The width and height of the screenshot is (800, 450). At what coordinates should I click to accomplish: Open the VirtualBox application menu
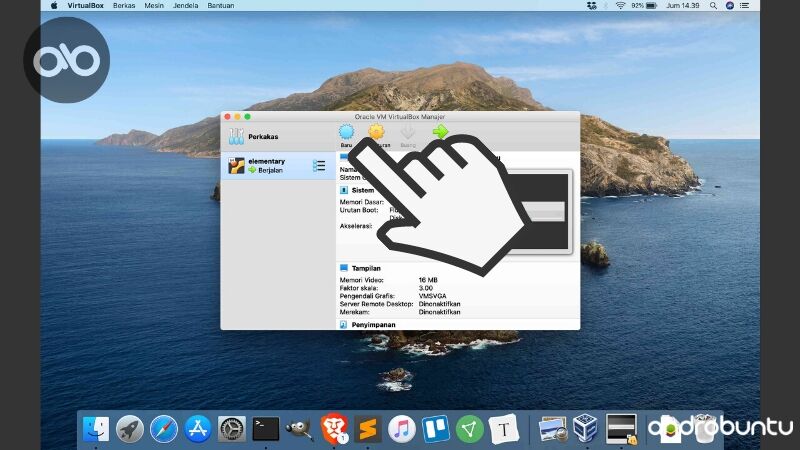click(x=86, y=6)
